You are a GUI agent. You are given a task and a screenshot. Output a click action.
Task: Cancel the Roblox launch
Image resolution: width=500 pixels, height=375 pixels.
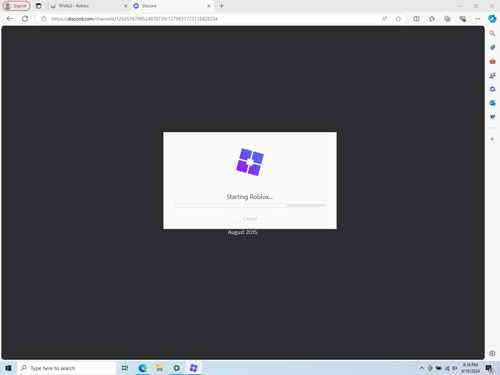click(x=250, y=218)
